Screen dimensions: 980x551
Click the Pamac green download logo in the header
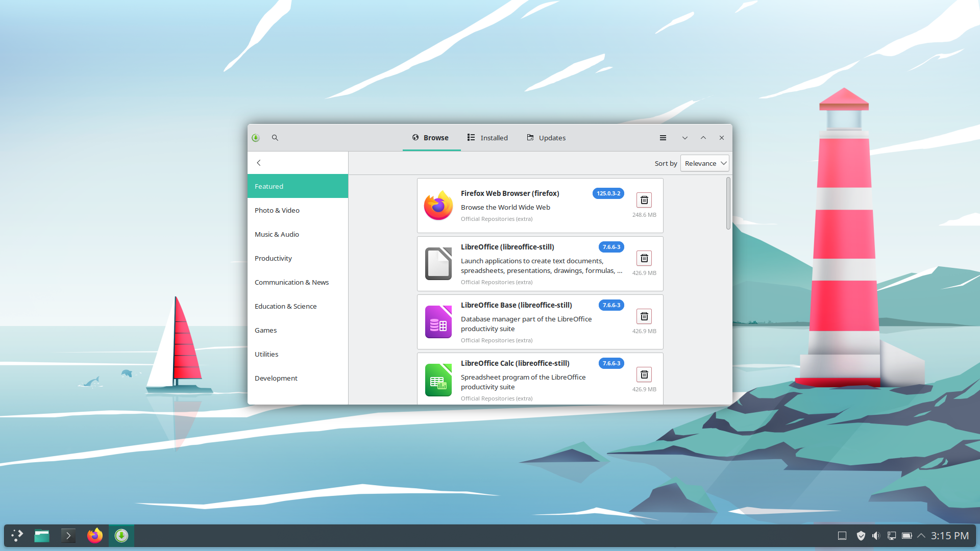(x=256, y=138)
